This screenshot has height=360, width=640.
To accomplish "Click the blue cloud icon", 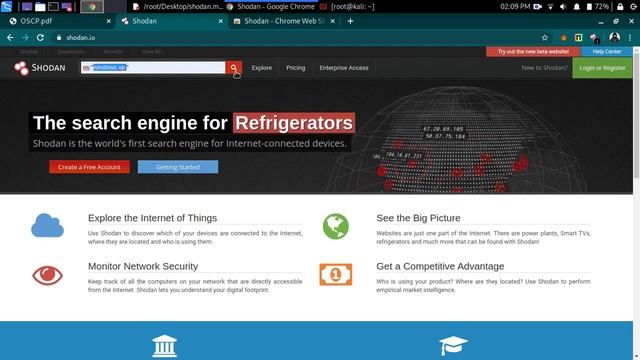I will (x=47, y=225).
